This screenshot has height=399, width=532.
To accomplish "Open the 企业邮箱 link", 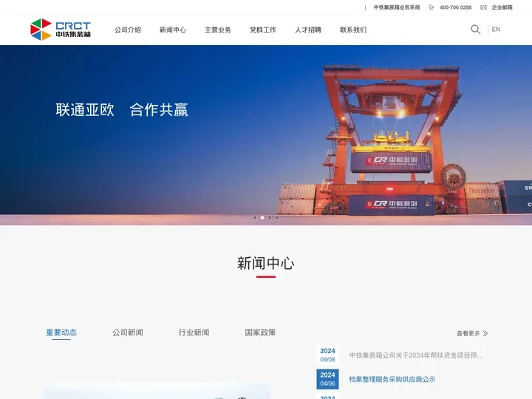I will [502, 7].
